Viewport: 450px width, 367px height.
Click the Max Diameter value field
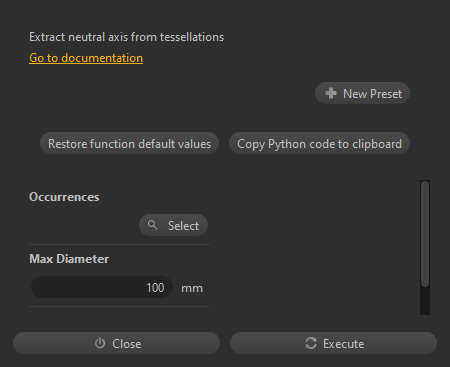[102, 287]
